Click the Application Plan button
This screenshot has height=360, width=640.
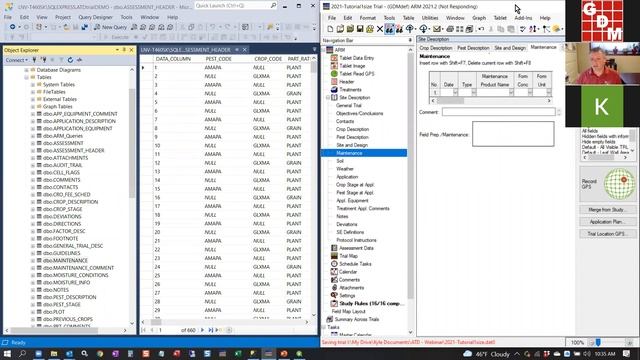click(x=607, y=222)
